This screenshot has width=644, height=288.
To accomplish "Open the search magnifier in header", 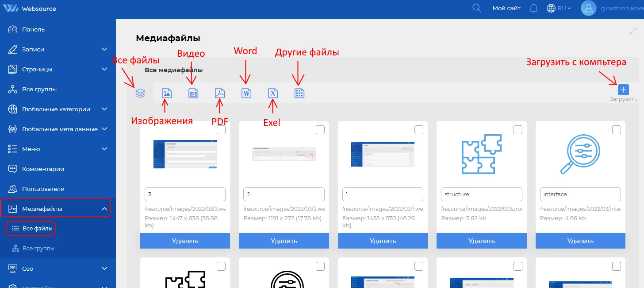I will [x=477, y=8].
